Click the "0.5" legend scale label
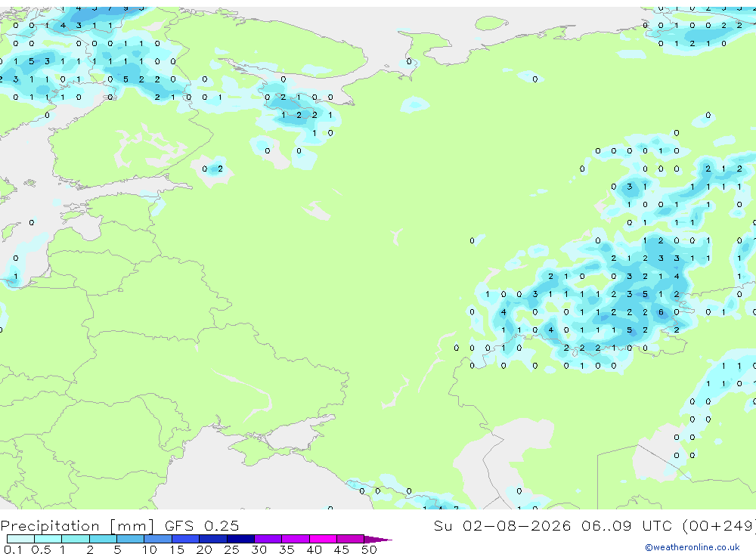 41,549
